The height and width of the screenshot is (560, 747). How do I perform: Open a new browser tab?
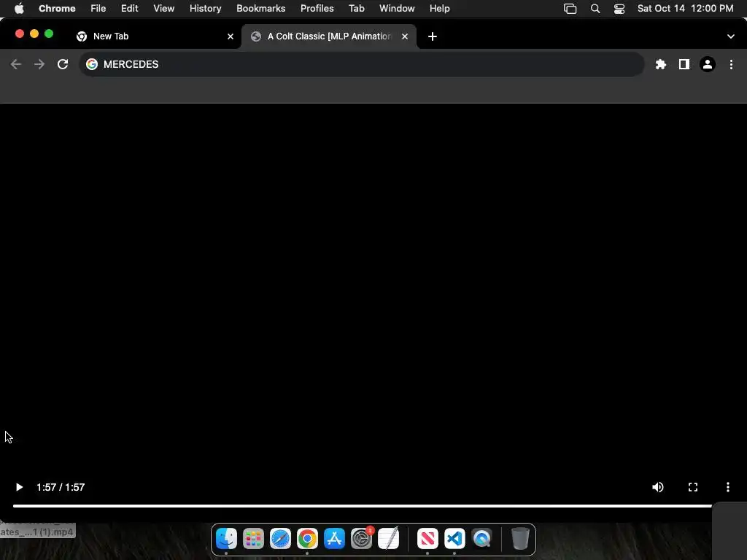[432, 36]
